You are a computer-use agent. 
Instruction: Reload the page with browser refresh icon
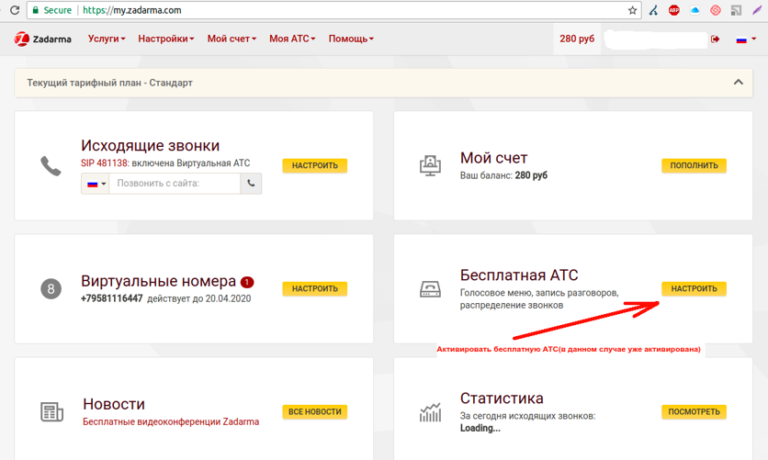[15, 10]
